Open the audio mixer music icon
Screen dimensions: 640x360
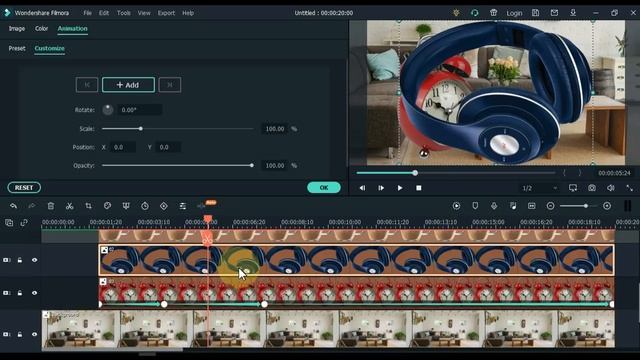[513, 206]
